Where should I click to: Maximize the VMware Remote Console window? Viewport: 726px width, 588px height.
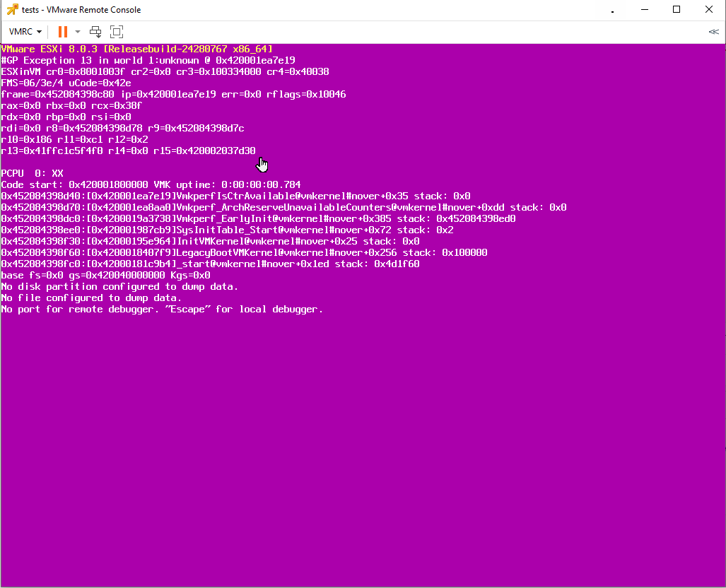tap(677, 9)
